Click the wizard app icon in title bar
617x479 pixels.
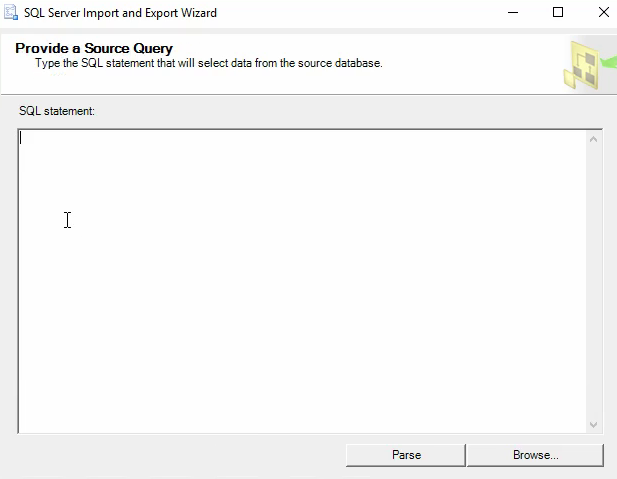click(11, 12)
